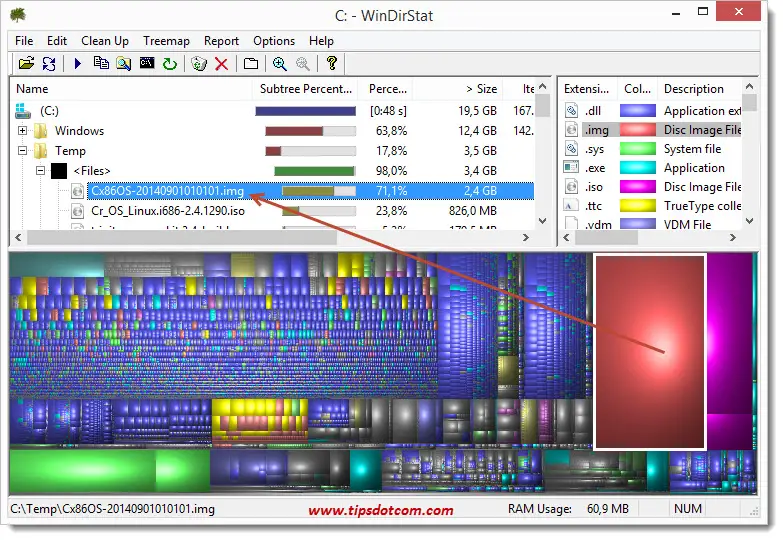This screenshot has width=783, height=540.
Task: Click the Windows folder icon
Action: 41,131
